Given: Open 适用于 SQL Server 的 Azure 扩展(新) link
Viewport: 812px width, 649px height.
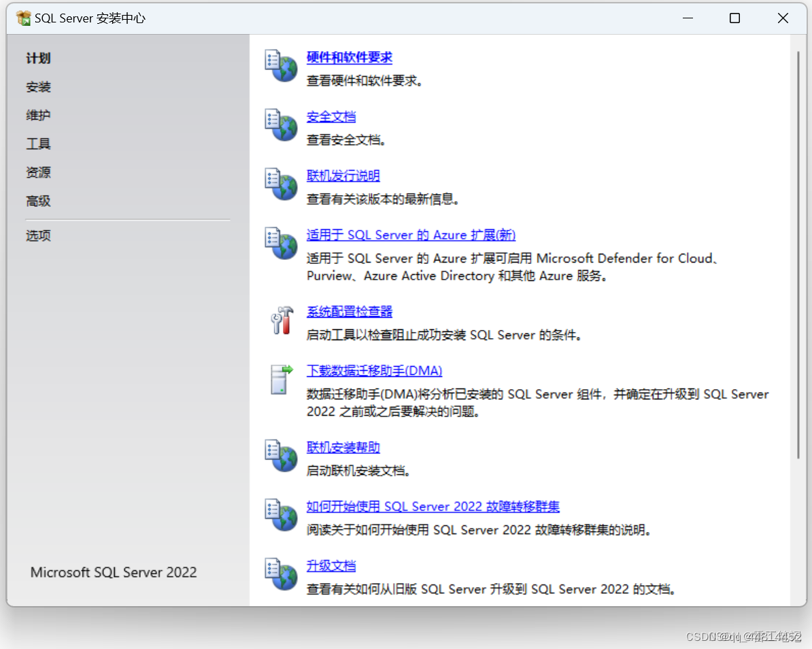Looking at the screenshot, I should [411, 235].
